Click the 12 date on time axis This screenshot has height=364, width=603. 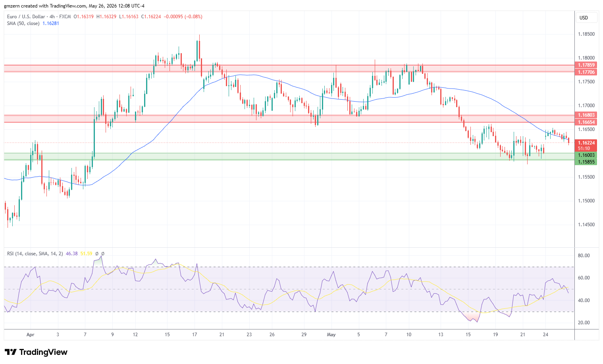click(135, 335)
